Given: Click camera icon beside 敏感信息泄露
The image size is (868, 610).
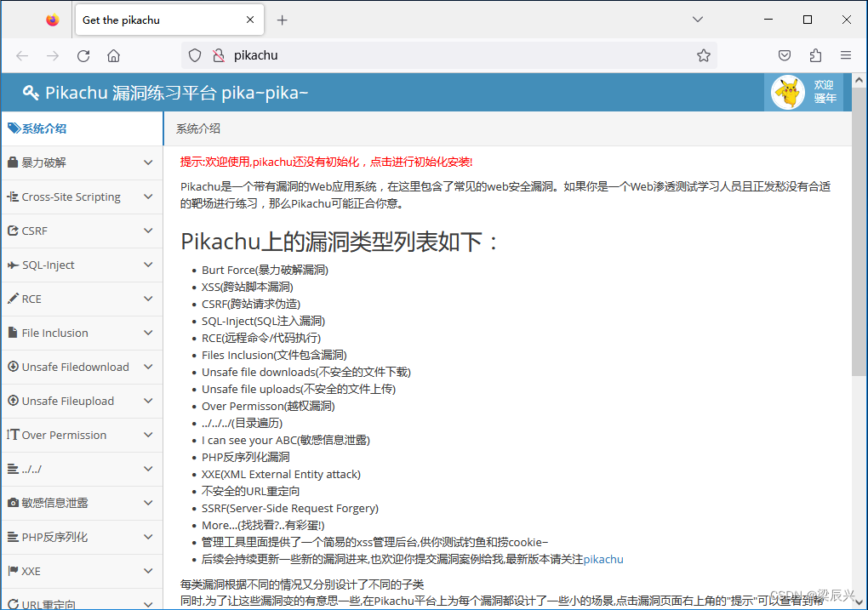Looking at the screenshot, I should pos(13,503).
